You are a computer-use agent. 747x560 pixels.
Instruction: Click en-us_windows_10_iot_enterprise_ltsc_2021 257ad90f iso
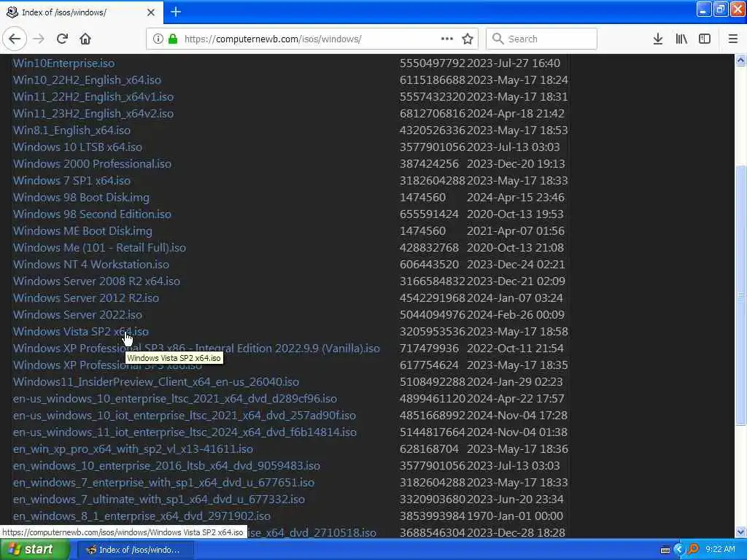(x=185, y=415)
